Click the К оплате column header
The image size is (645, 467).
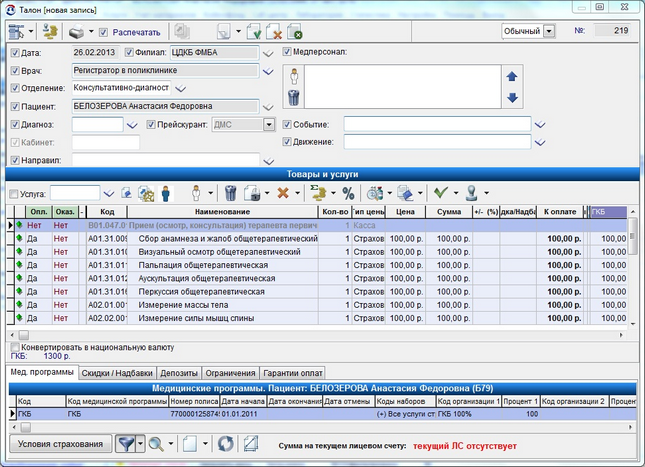pyautogui.click(x=559, y=212)
